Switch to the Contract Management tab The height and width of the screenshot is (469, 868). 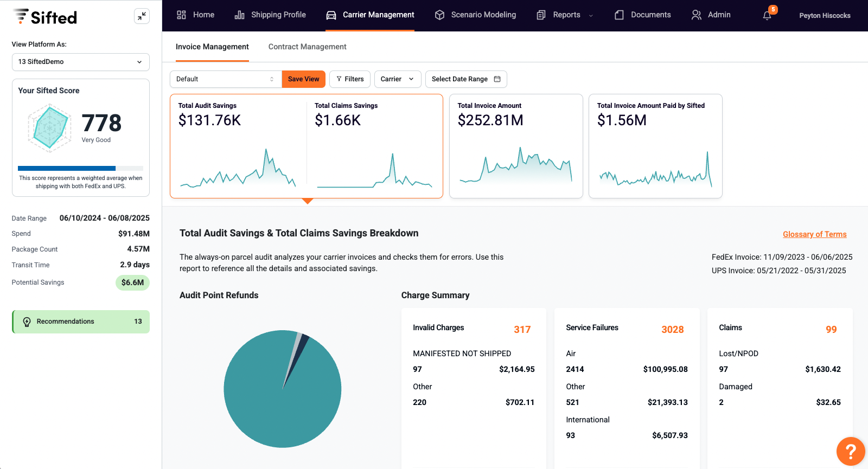307,47
